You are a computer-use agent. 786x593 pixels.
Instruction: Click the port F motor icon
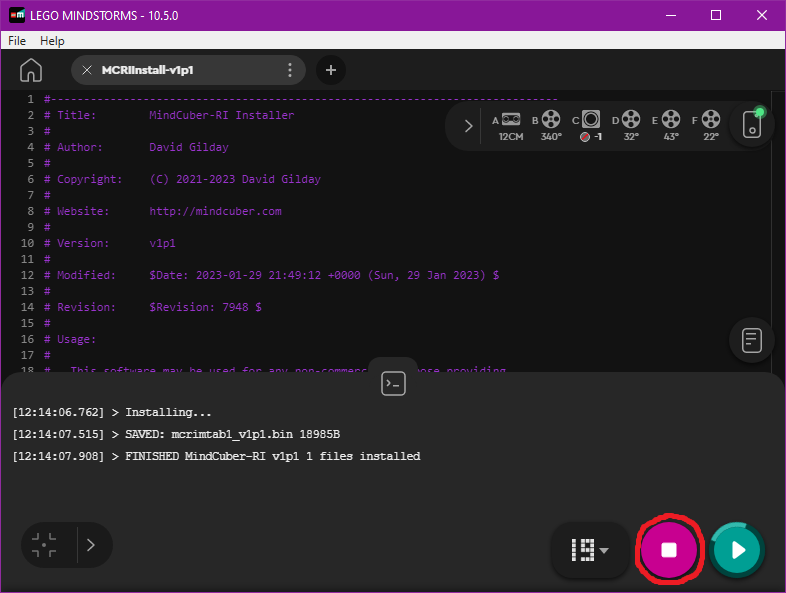710,119
